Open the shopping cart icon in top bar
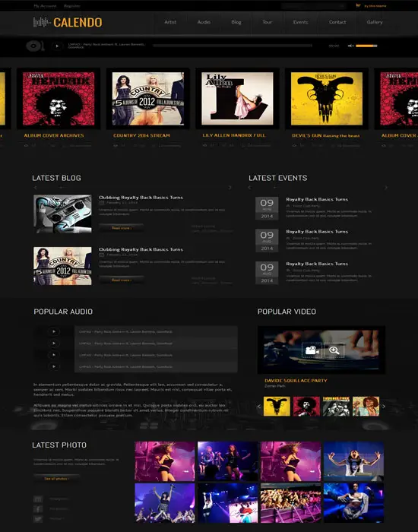 click(358, 6)
